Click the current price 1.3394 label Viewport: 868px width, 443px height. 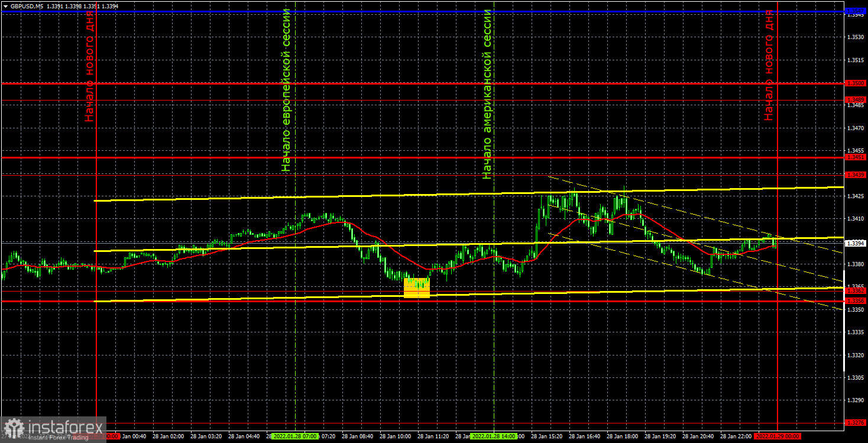coord(856,243)
